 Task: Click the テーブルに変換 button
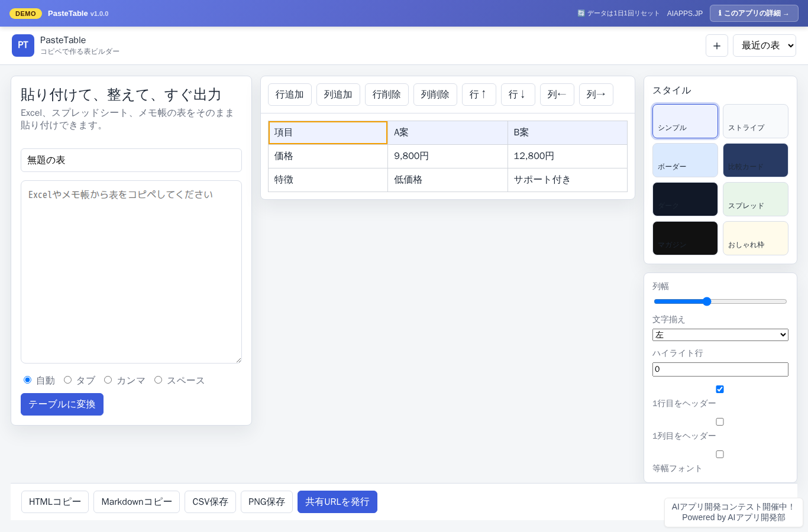62,404
